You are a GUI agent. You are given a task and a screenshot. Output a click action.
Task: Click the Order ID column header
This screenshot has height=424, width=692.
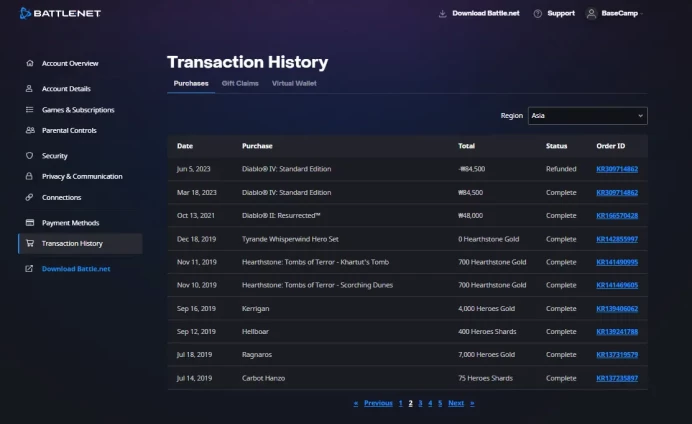click(611, 146)
